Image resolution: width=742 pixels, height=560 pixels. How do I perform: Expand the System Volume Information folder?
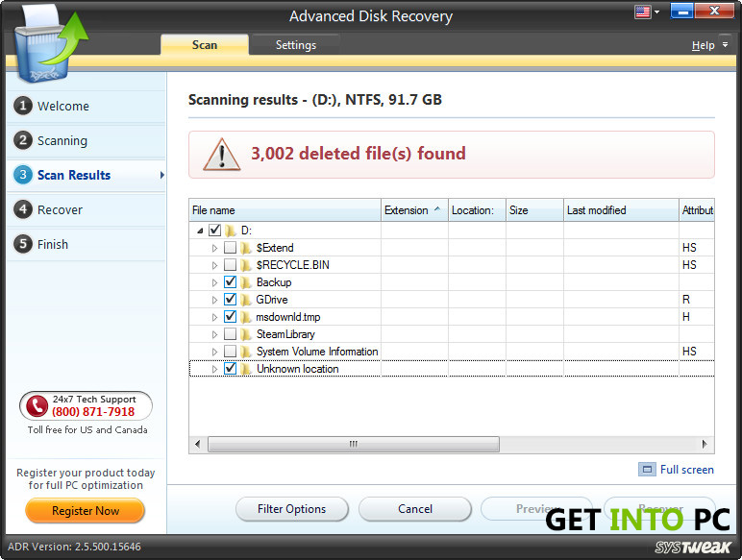(214, 352)
